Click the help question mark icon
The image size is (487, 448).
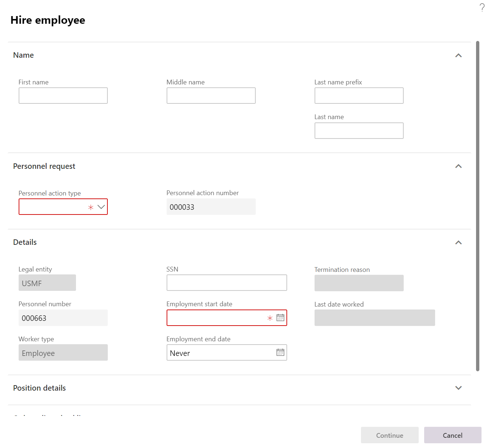[482, 7]
